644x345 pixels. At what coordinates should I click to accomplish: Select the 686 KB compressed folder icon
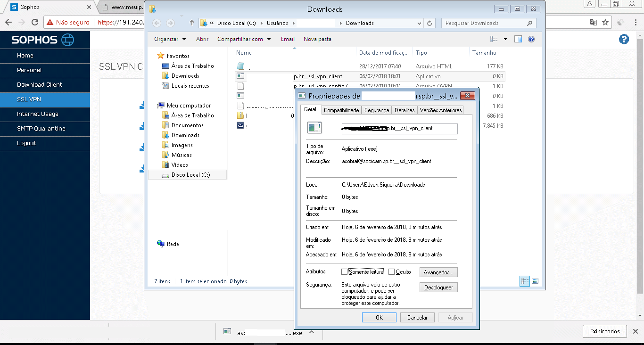click(x=240, y=115)
